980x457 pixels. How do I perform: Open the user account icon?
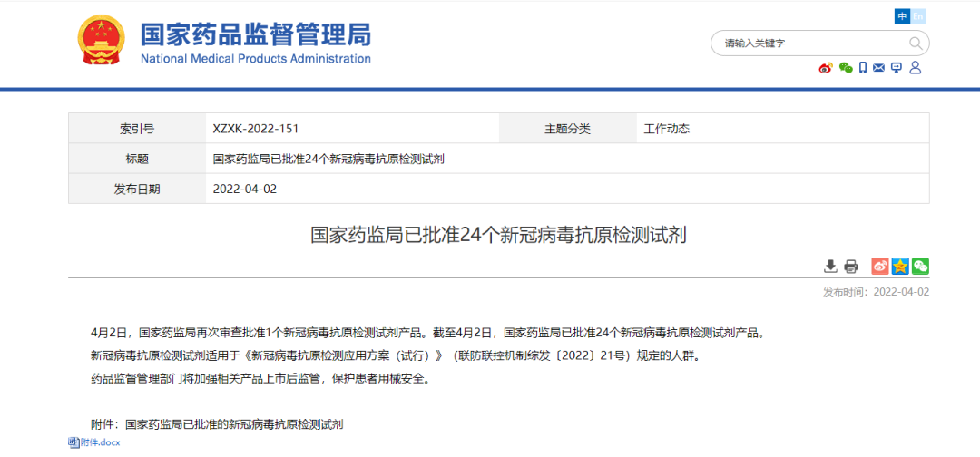[915, 68]
